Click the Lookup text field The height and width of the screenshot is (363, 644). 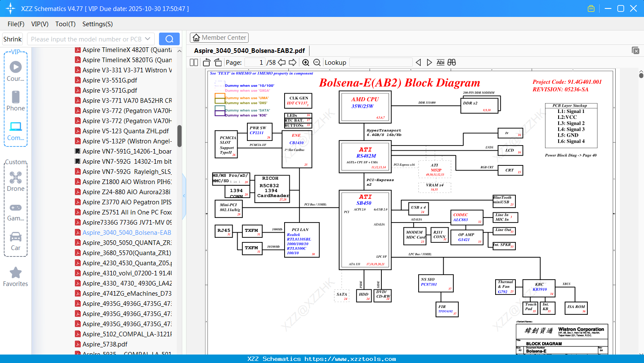pyautogui.click(x=381, y=63)
